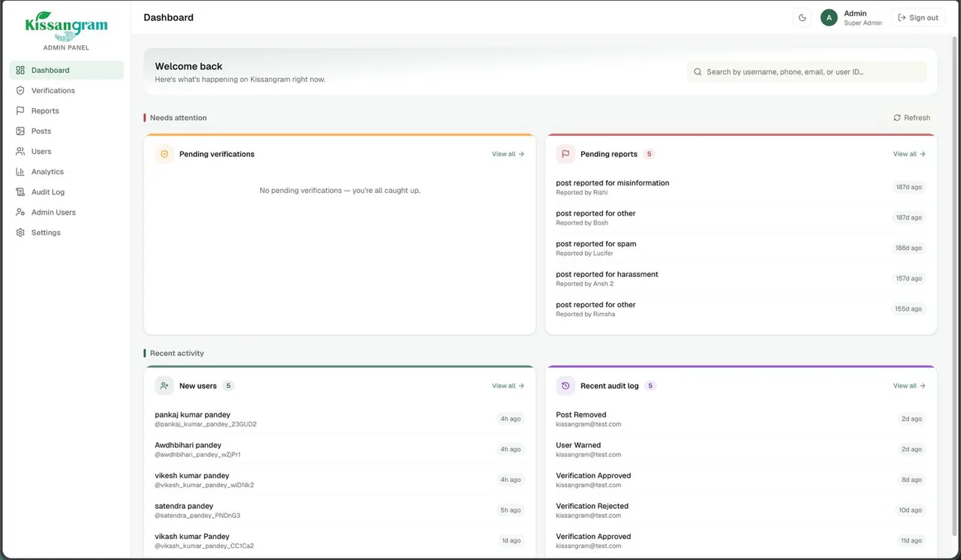The image size is (961, 560).
Task: Click the Analytics bar chart icon in sidebar
Action: 20,171
